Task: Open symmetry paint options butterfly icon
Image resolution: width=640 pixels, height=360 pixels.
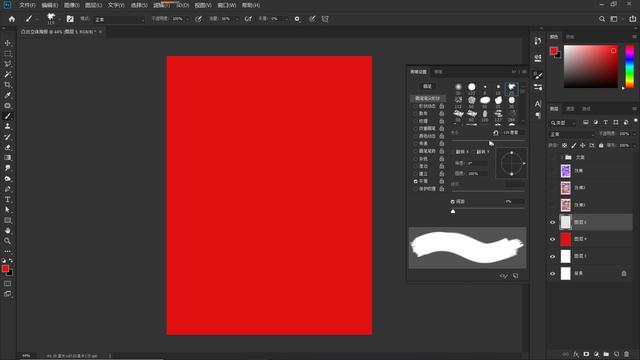Action: coord(325,19)
